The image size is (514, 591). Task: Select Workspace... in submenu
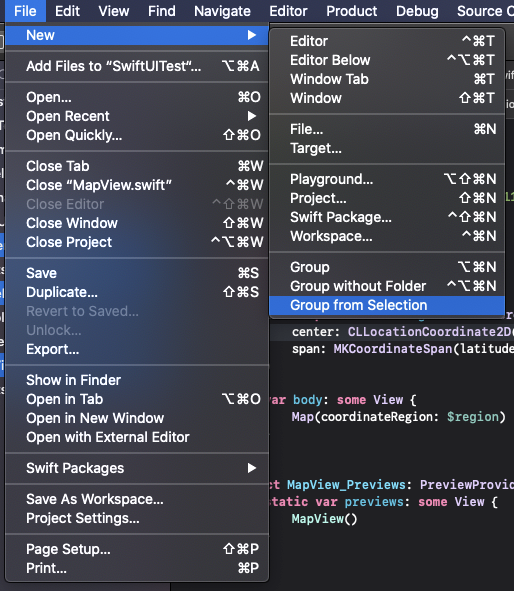tap(387, 236)
